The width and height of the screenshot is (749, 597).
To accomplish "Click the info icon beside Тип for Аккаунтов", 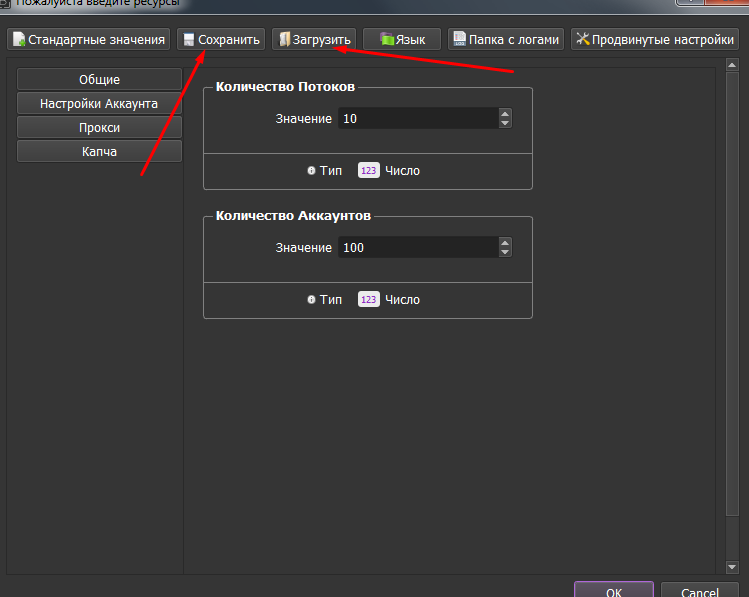I will click(x=312, y=300).
